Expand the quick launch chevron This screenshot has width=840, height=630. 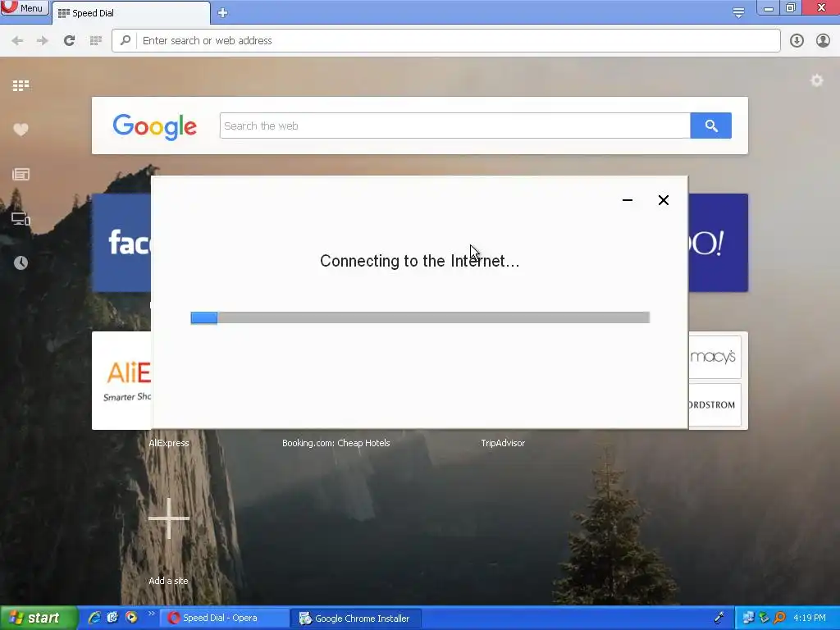click(x=152, y=614)
